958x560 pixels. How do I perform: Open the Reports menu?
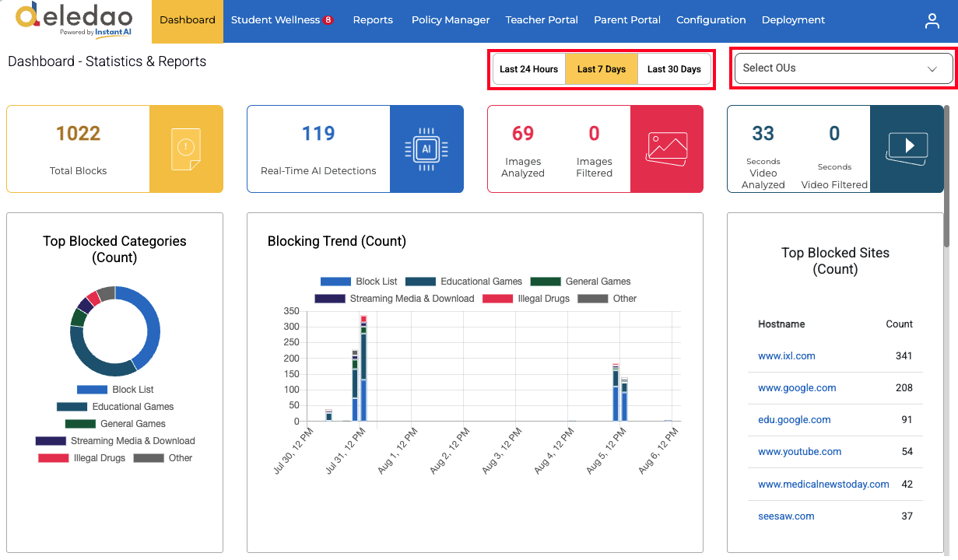(x=373, y=20)
